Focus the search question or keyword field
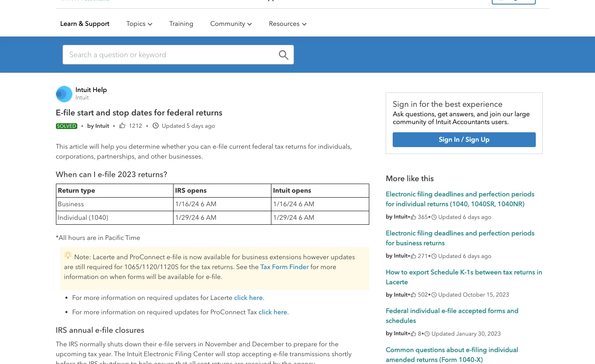This screenshot has height=364, width=595. click(178, 55)
